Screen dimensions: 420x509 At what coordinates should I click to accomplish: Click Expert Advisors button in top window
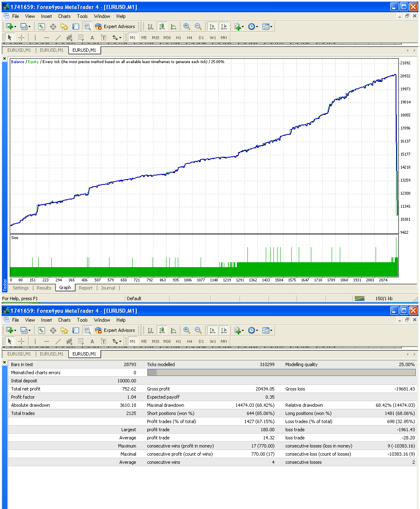pos(115,26)
